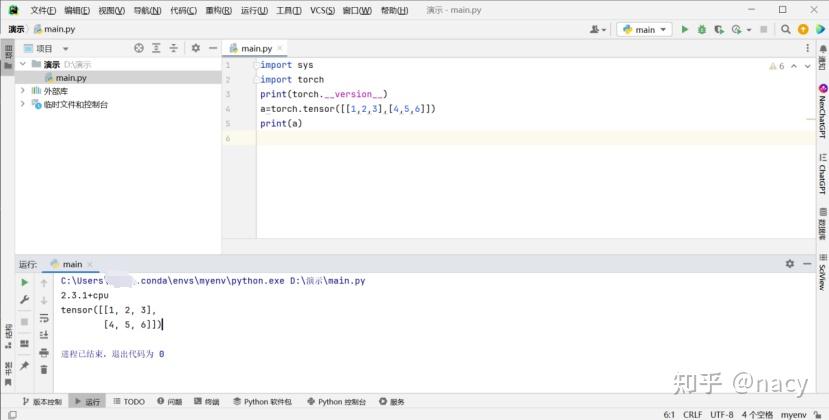Clear console with trash icon
Screen dimensions: 829x420
click(44, 369)
